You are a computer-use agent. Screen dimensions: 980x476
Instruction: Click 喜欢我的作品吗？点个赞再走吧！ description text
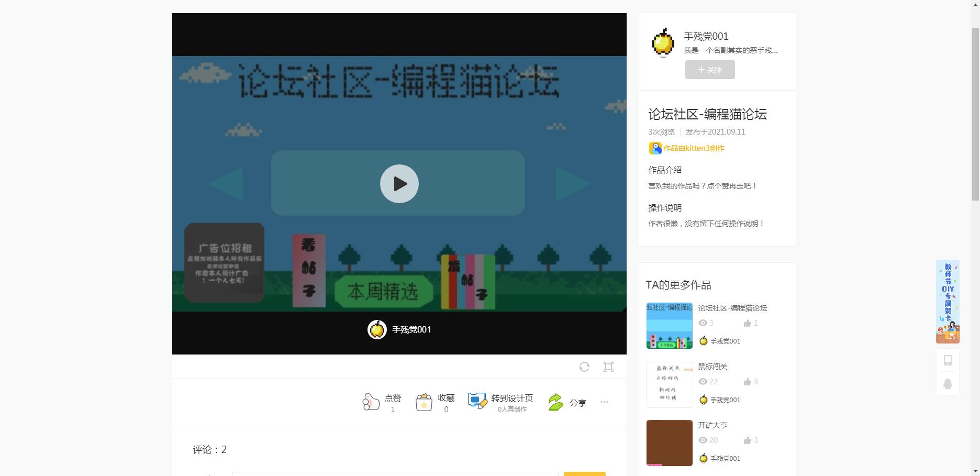coord(703,186)
